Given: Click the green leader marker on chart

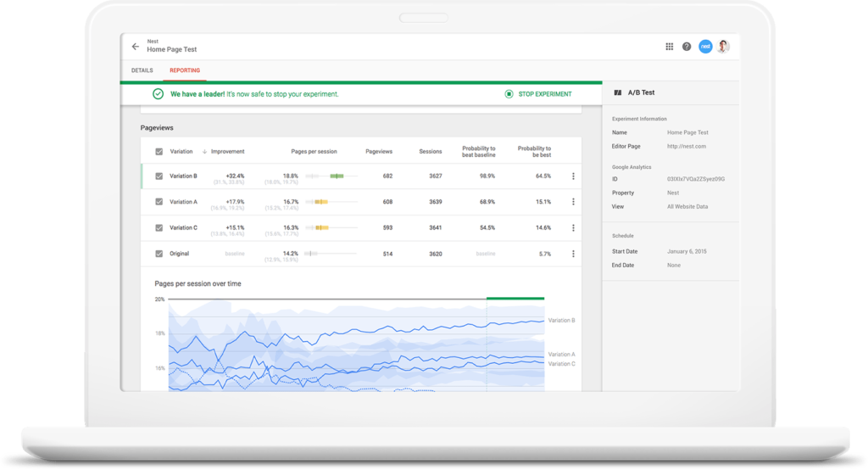Looking at the screenshot, I should coord(515,298).
